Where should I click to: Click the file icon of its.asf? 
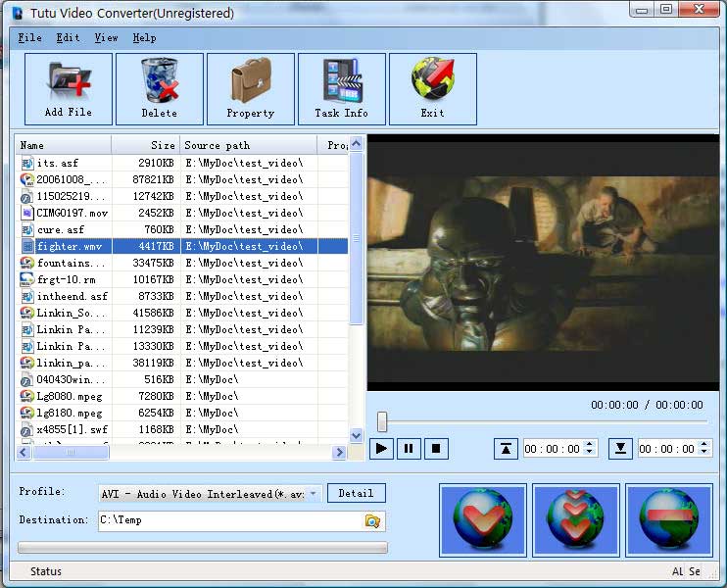point(26,164)
